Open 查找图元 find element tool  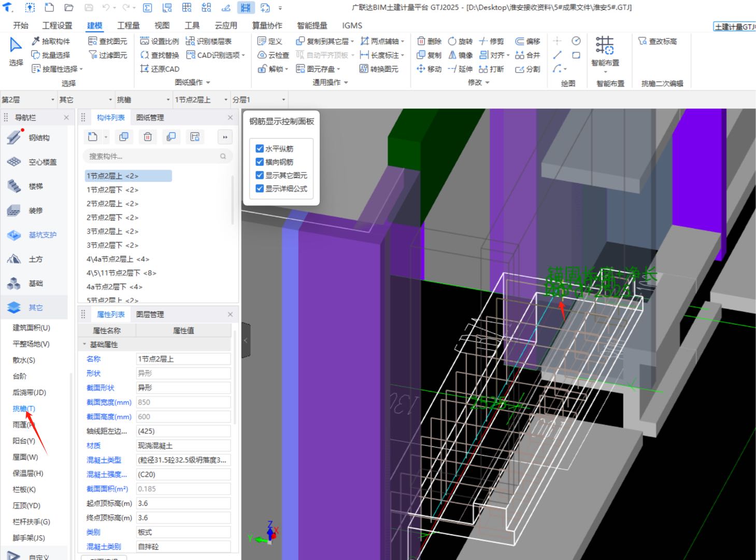click(107, 41)
